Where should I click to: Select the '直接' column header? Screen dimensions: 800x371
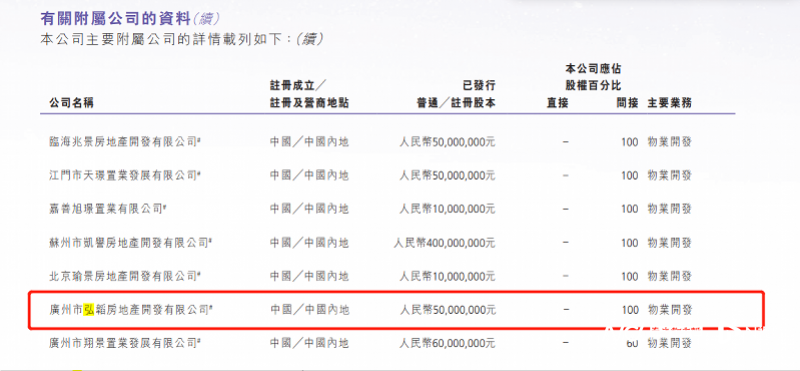557,103
